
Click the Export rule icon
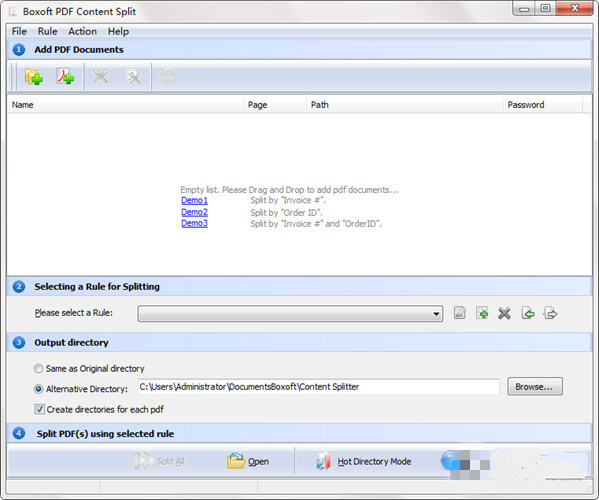coord(550,313)
